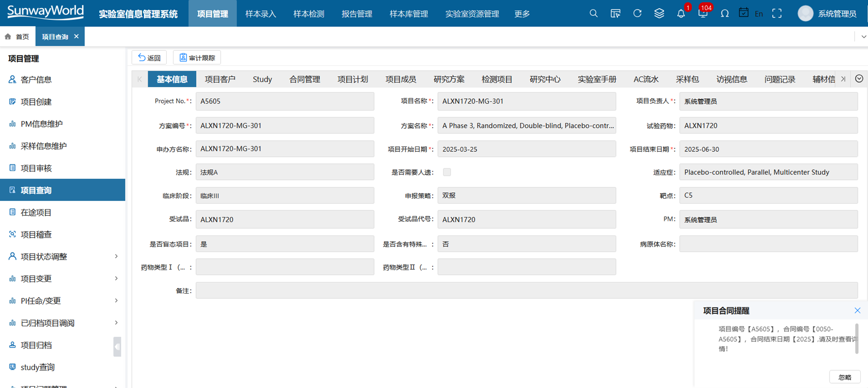Click the reminder popup vertical scrollbar
The width and height of the screenshot is (868, 388).
tap(856, 338)
